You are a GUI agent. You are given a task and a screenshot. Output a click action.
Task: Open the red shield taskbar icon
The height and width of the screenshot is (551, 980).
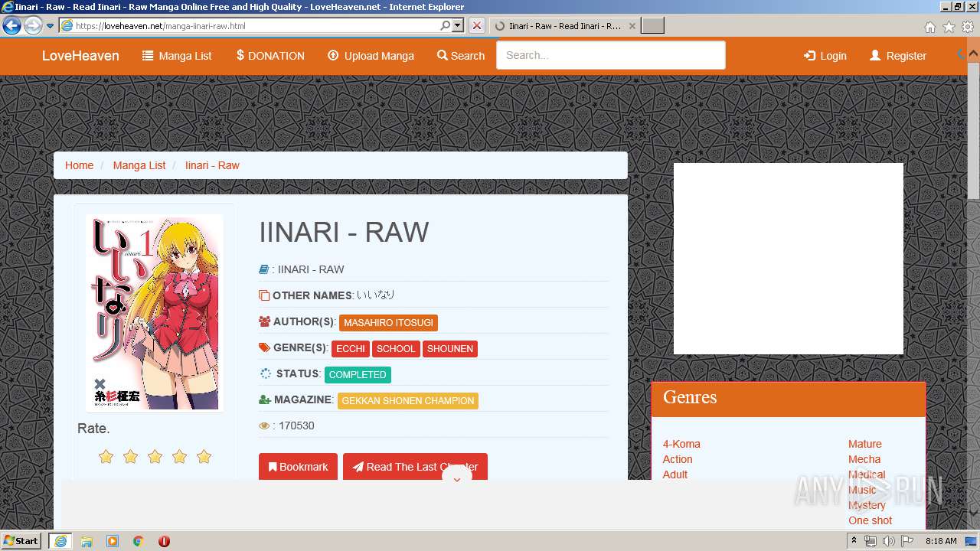click(164, 541)
